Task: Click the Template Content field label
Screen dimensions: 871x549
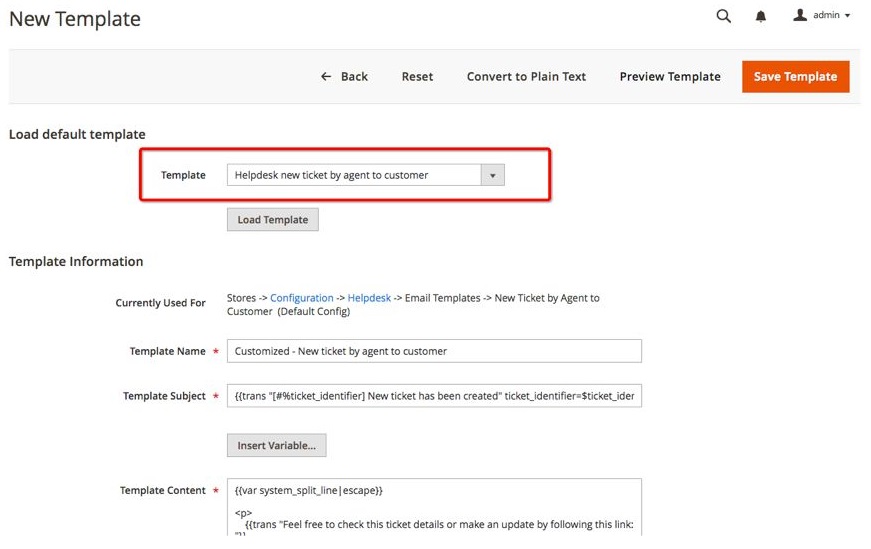Action: (x=162, y=491)
